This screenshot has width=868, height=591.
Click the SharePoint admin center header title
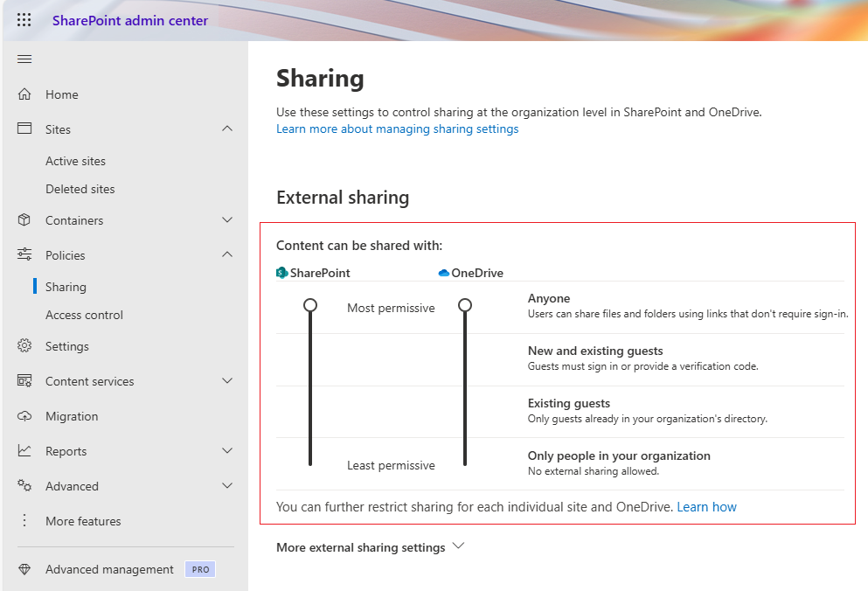[x=131, y=19]
